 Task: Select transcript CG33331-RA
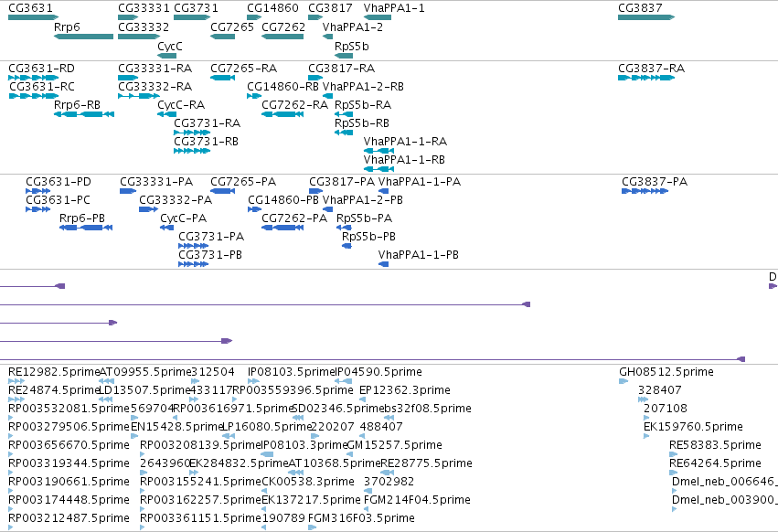pyautogui.click(x=155, y=68)
